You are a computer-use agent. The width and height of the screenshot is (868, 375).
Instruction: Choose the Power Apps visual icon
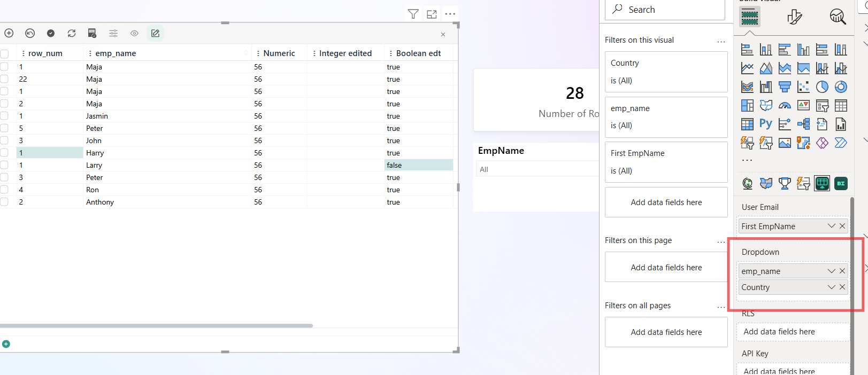coord(822,143)
